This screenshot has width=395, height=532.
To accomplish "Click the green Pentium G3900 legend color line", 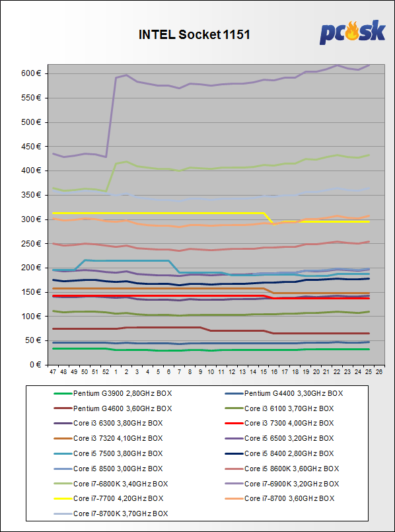I will pyautogui.click(x=63, y=394).
